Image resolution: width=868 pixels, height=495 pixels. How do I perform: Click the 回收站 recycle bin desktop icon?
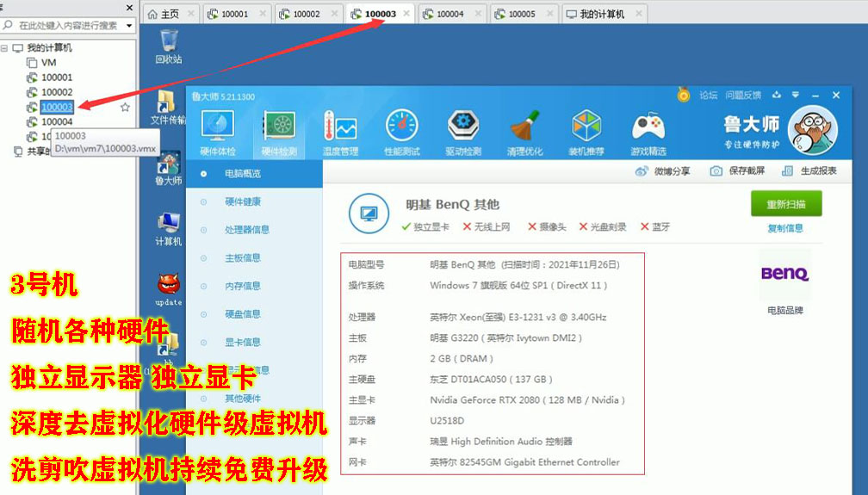click(168, 47)
